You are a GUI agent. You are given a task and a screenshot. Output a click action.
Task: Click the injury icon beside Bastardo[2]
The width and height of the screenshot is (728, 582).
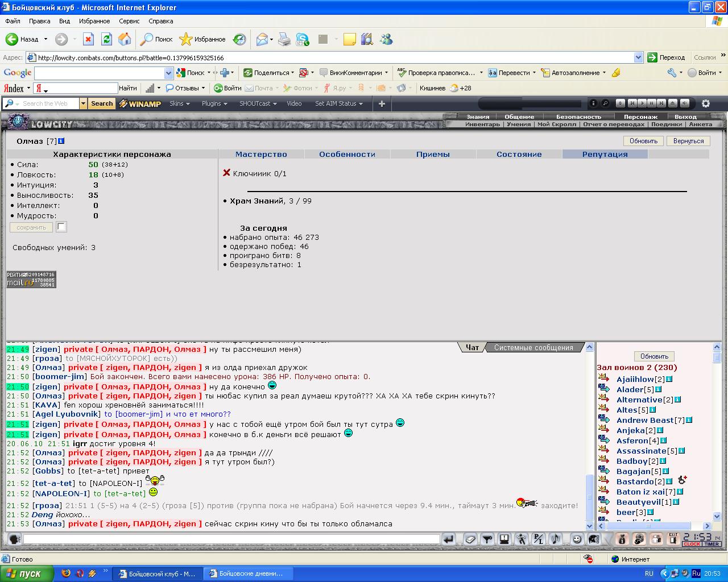(682, 481)
